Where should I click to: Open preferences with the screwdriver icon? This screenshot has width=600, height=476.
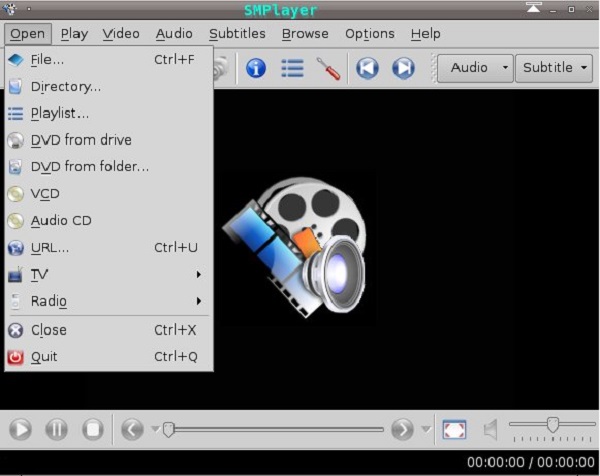pyautogui.click(x=328, y=68)
